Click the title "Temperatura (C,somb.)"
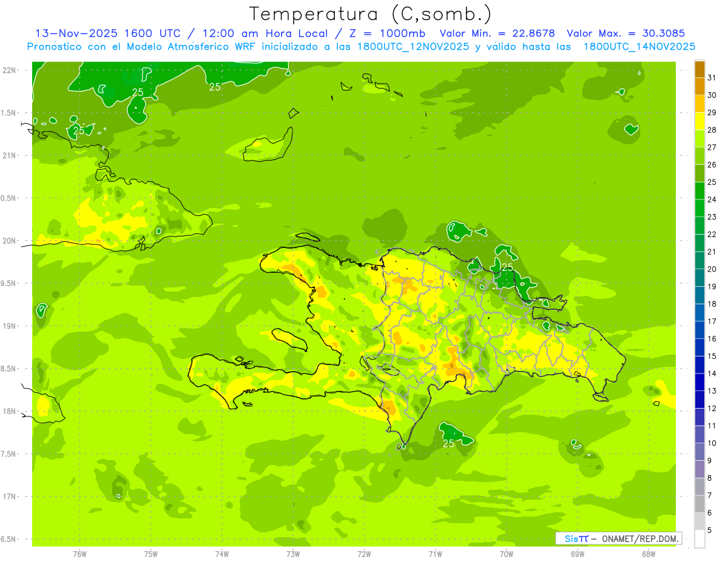Image resolution: width=728 pixels, height=562 pixels. pos(371,15)
